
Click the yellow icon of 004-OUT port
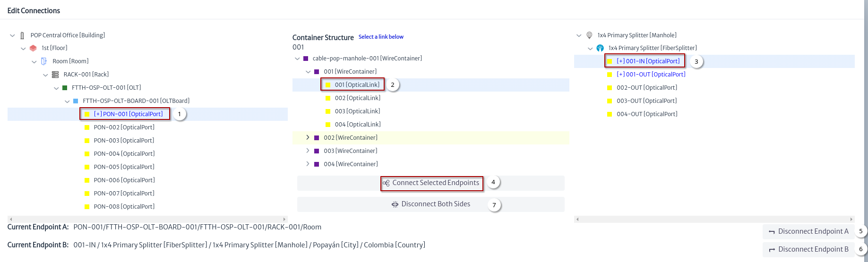(x=610, y=114)
